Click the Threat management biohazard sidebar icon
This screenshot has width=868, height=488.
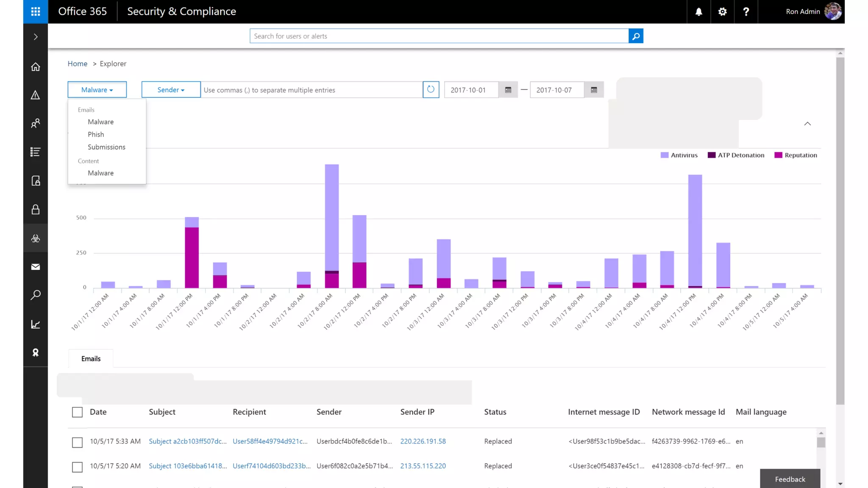click(x=36, y=238)
